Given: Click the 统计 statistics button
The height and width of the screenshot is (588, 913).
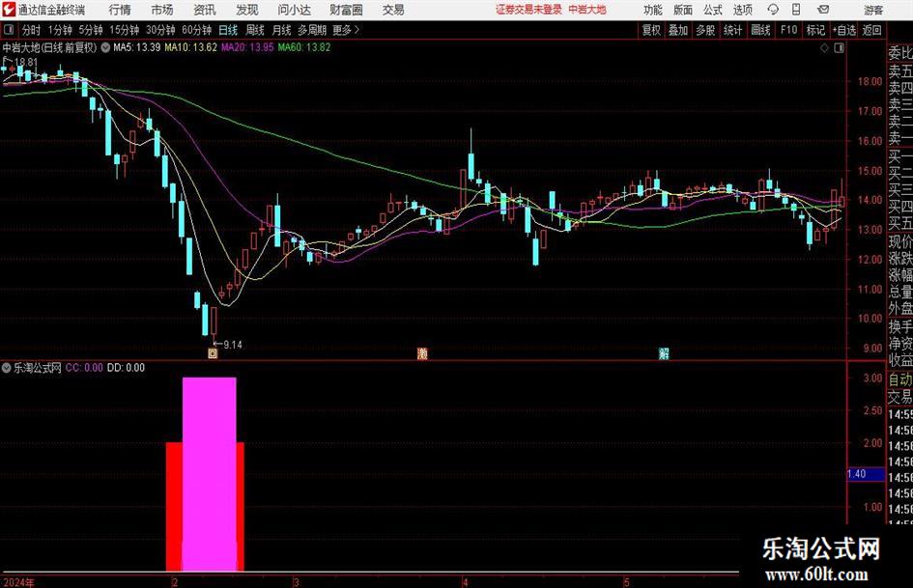Looking at the screenshot, I should [x=732, y=30].
